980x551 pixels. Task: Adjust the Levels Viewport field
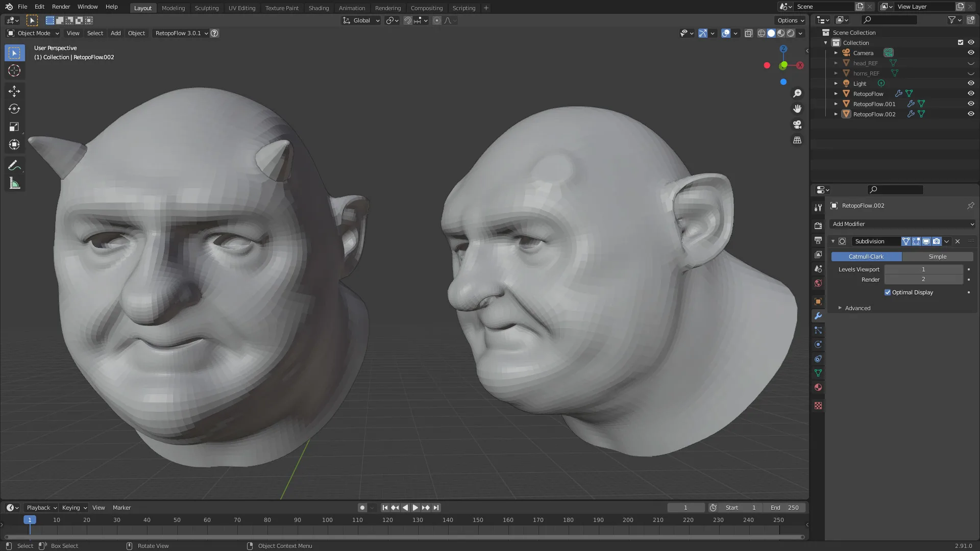click(x=923, y=269)
